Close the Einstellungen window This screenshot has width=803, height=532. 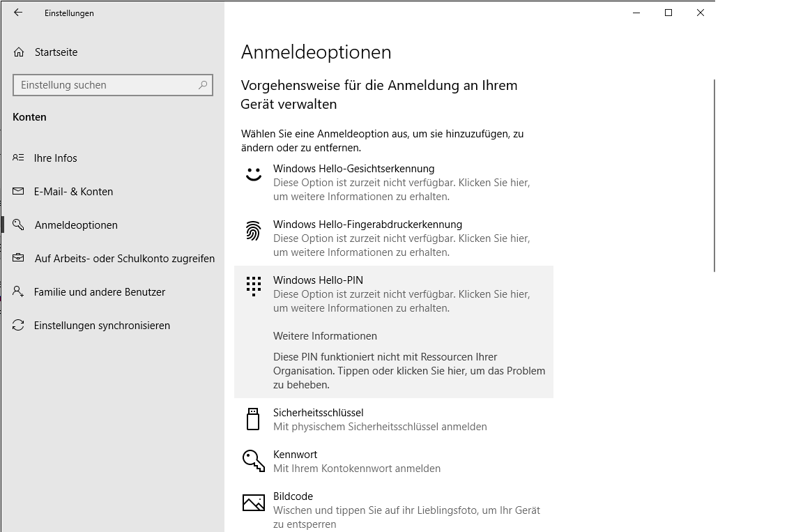(700, 13)
